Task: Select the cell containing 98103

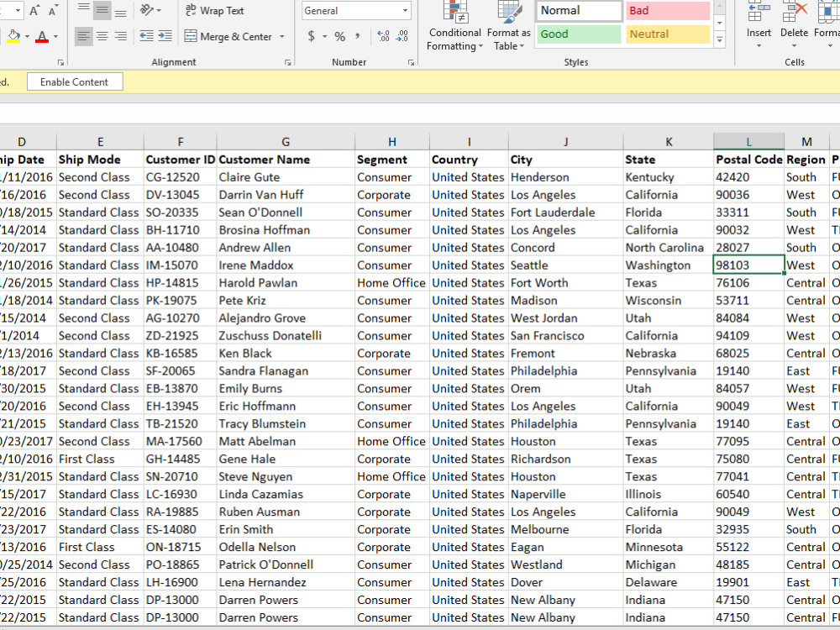Action: click(748, 265)
